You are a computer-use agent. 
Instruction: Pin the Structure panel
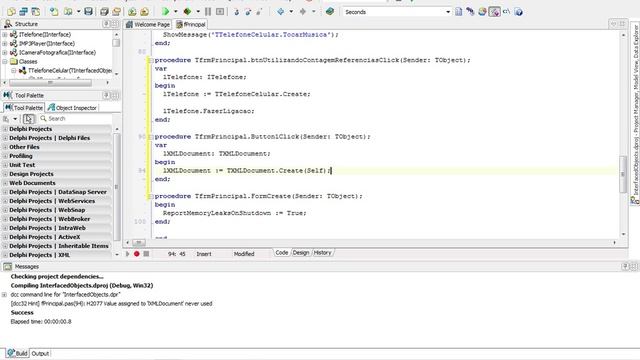tap(107, 24)
